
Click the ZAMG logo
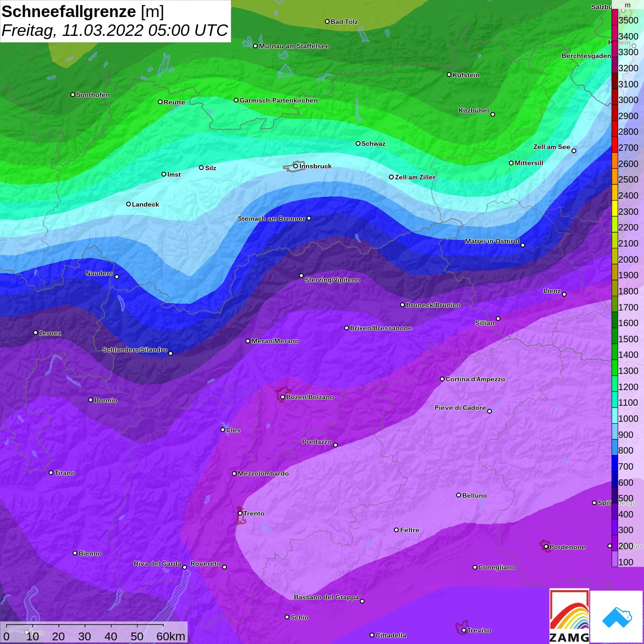[x=569, y=616]
